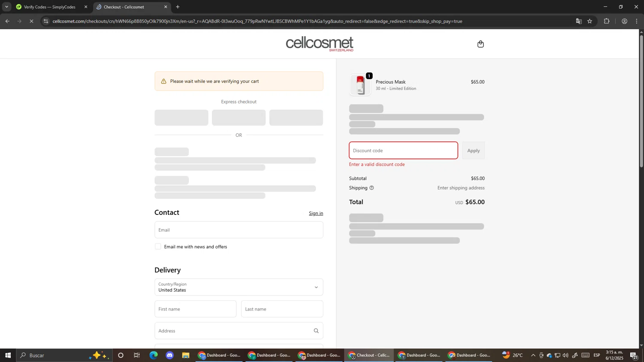Click the address search magnifier icon

pyautogui.click(x=316, y=331)
